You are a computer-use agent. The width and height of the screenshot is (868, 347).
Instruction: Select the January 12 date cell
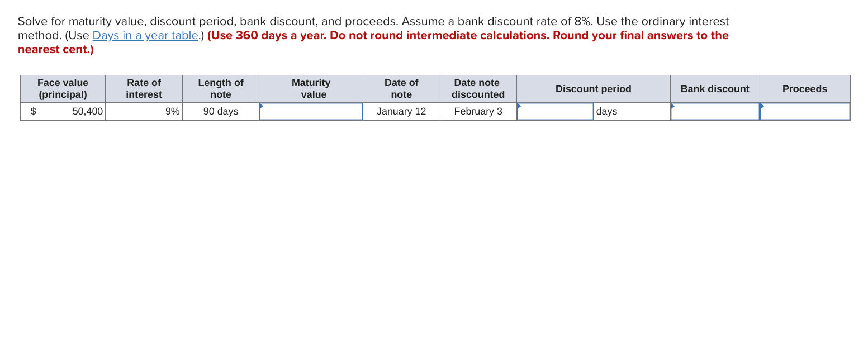click(401, 111)
